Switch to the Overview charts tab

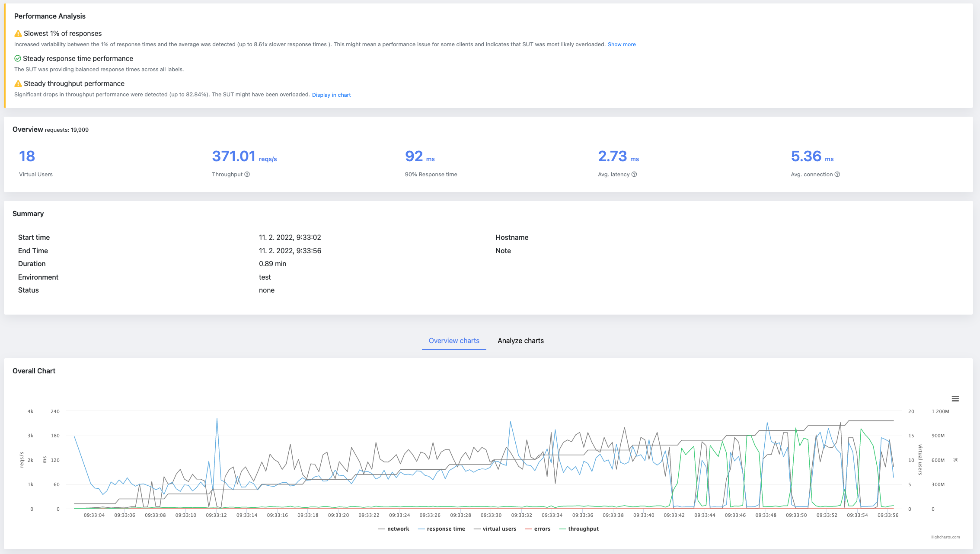point(454,341)
